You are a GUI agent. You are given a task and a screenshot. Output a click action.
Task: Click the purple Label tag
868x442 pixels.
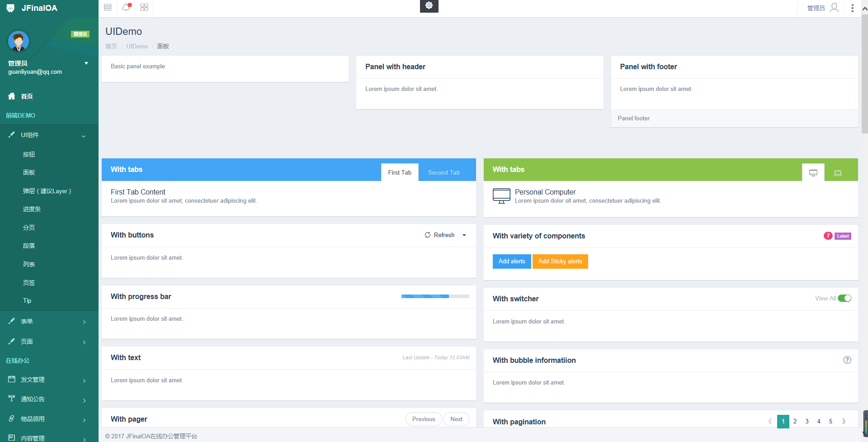point(843,236)
